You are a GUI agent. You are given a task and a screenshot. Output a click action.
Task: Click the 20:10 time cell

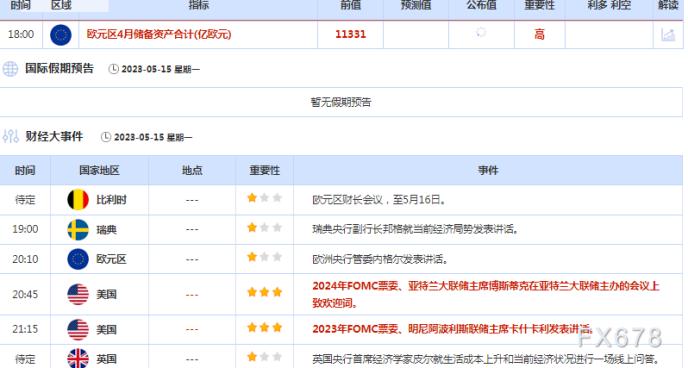25,259
